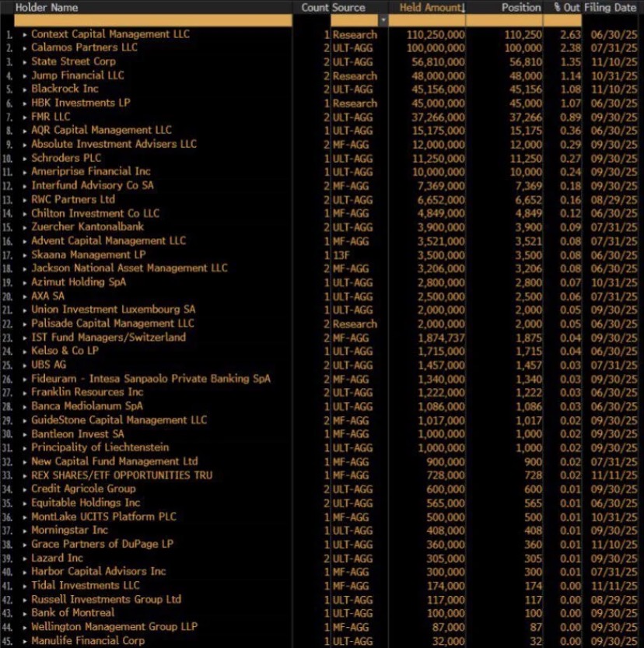Sort by Count column header

click(x=315, y=7)
